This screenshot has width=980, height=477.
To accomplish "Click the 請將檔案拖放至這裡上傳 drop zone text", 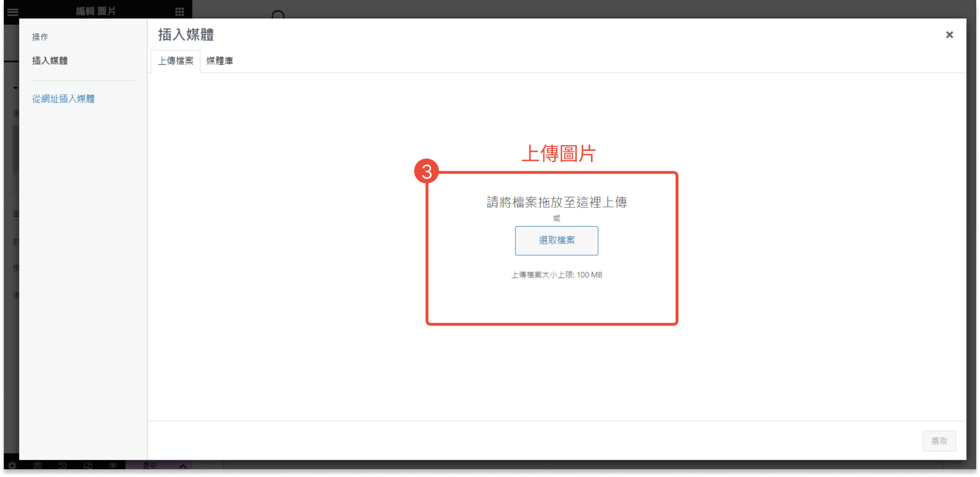I will 556,202.
